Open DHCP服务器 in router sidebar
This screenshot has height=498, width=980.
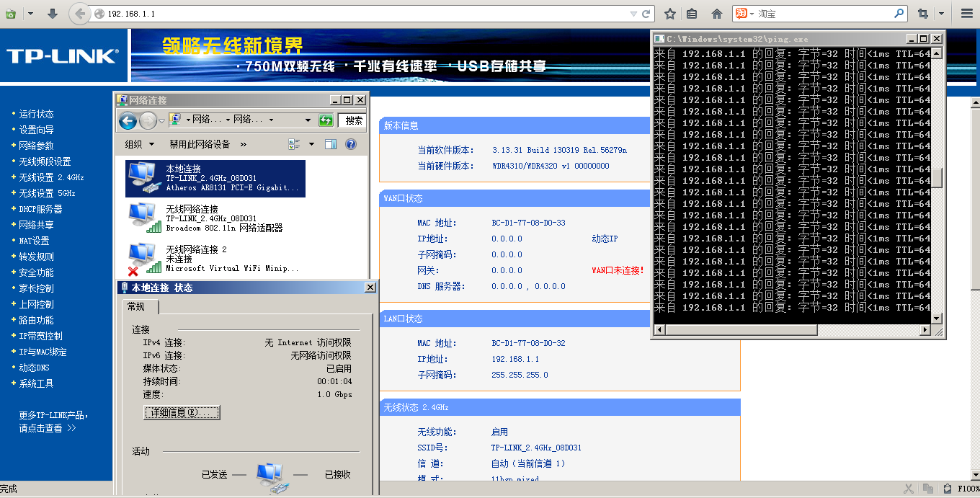(40, 209)
